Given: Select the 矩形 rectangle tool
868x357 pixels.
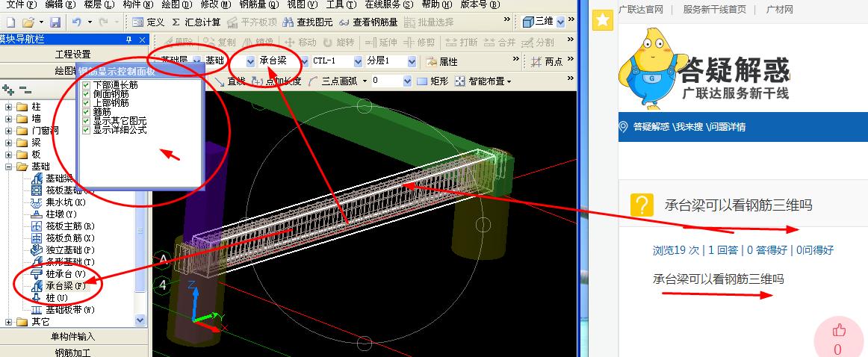Looking at the screenshot, I should tap(433, 81).
